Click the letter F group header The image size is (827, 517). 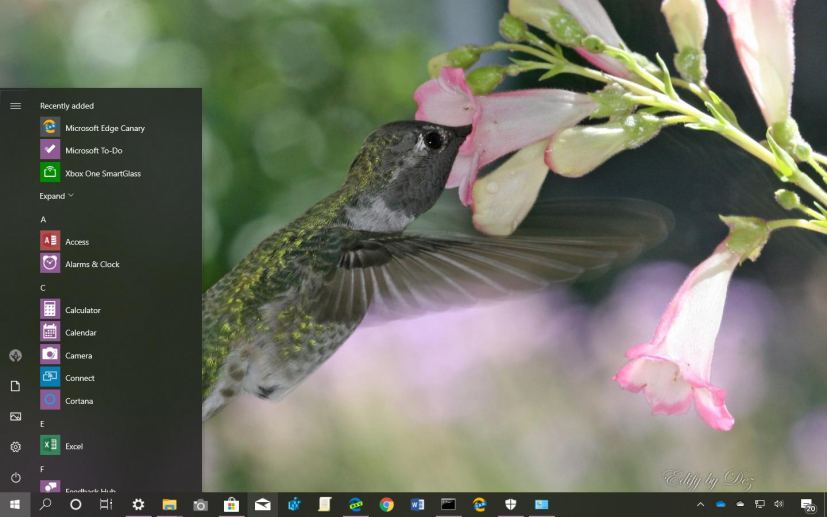pyautogui.click(x=42, y=469)
